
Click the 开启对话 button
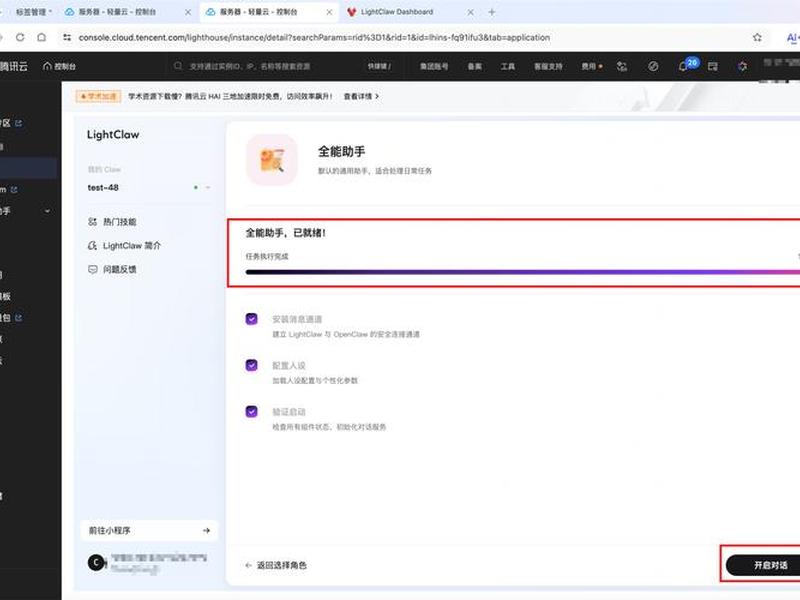tap(764, 565)
